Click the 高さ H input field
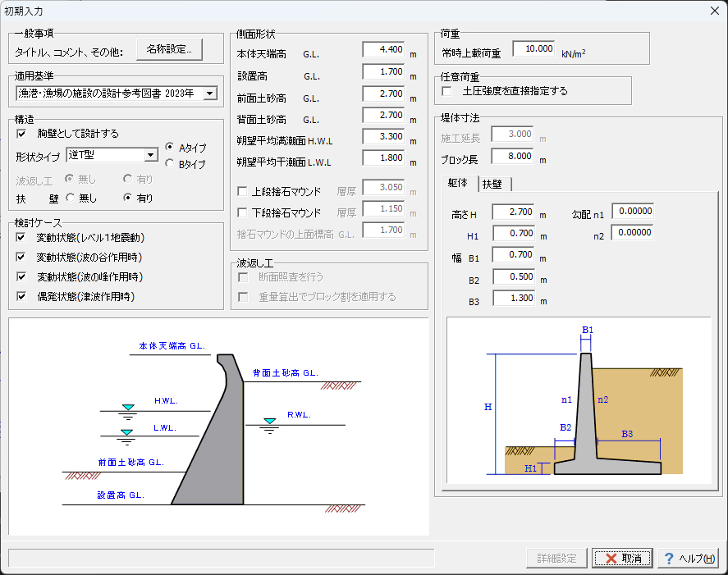 pos(513,212)
